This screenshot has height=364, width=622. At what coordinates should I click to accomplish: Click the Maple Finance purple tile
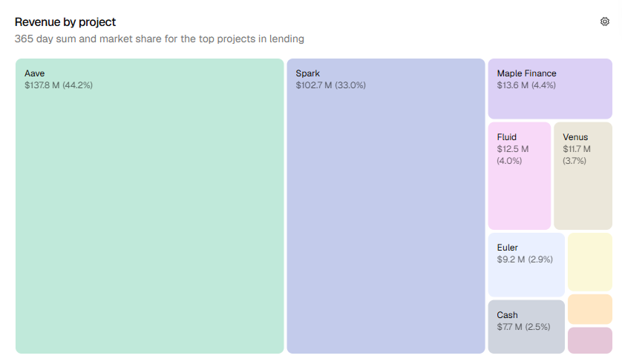pyautogui.click(x=550, y=89)
